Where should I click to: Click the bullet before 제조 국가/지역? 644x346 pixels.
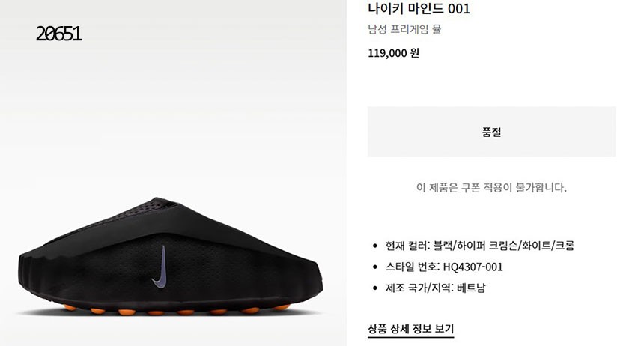click(374, 288)
